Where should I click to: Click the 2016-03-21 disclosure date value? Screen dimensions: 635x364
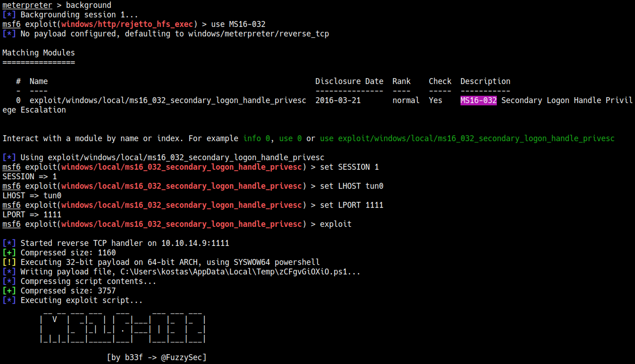click(338, 100)
